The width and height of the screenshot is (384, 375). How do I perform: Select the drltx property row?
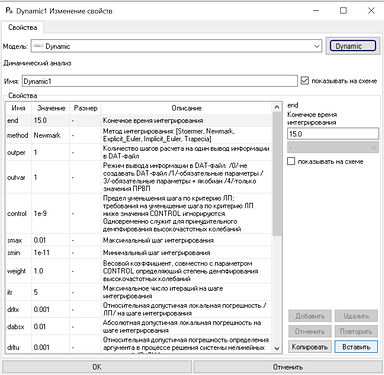pyautogui.click(x=139, y=309)
